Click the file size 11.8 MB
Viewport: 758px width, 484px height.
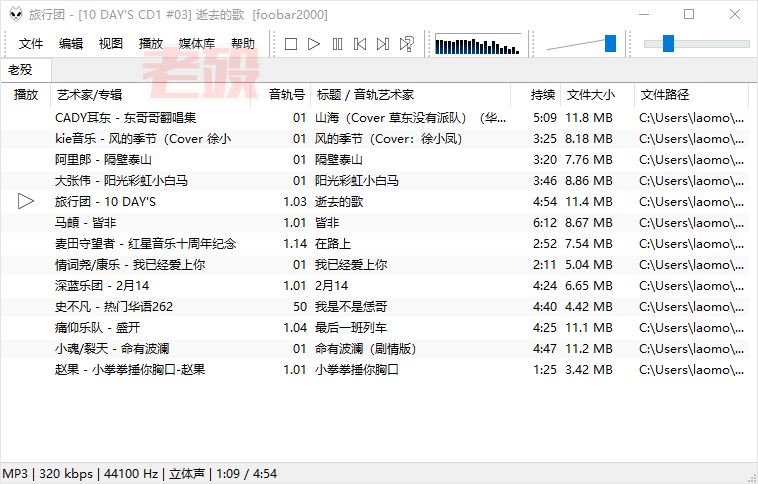coord(589,117)
